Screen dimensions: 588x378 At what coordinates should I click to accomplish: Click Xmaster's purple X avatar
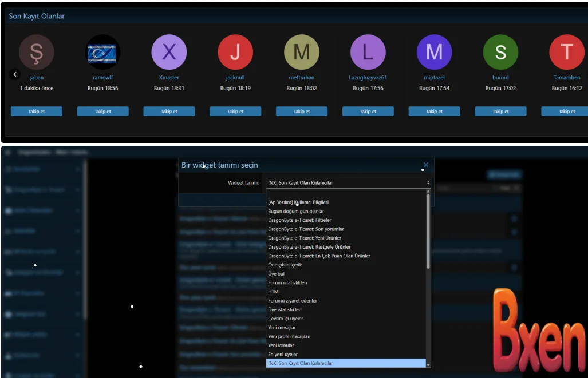click(169, 52)
